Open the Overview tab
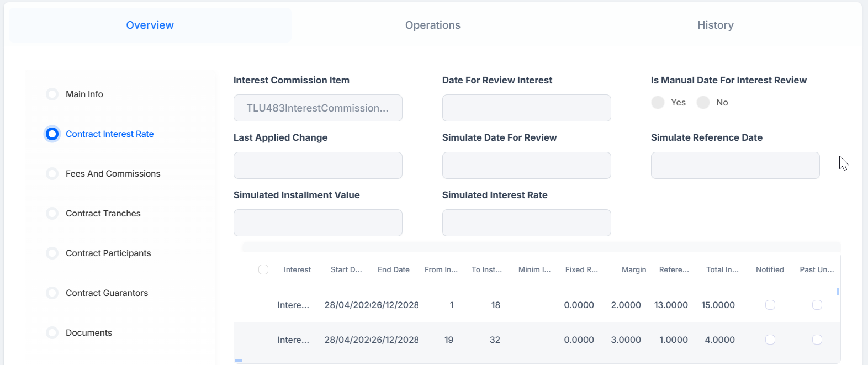 150,25
